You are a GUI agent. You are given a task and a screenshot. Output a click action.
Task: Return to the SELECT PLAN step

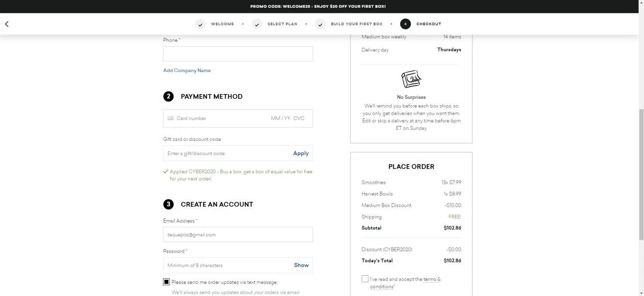click(282, 24)
